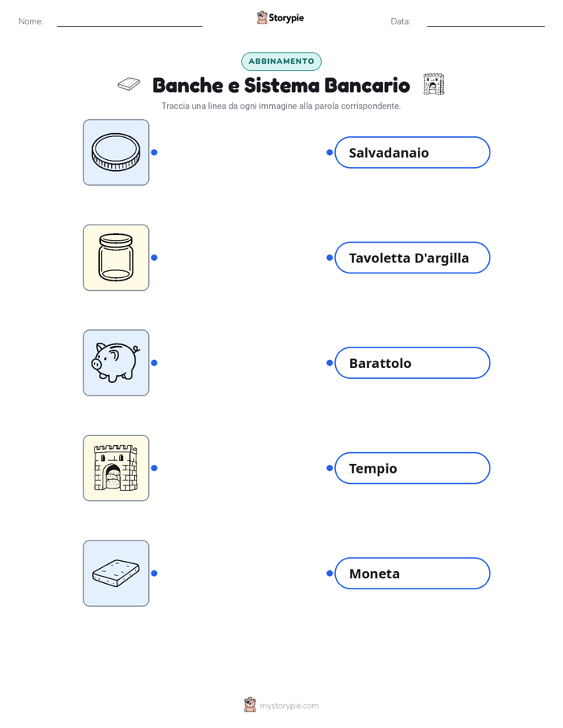Click the tablet icon left of title
Viewport: 563px width, 728px height.
click(x=129, y=84)
